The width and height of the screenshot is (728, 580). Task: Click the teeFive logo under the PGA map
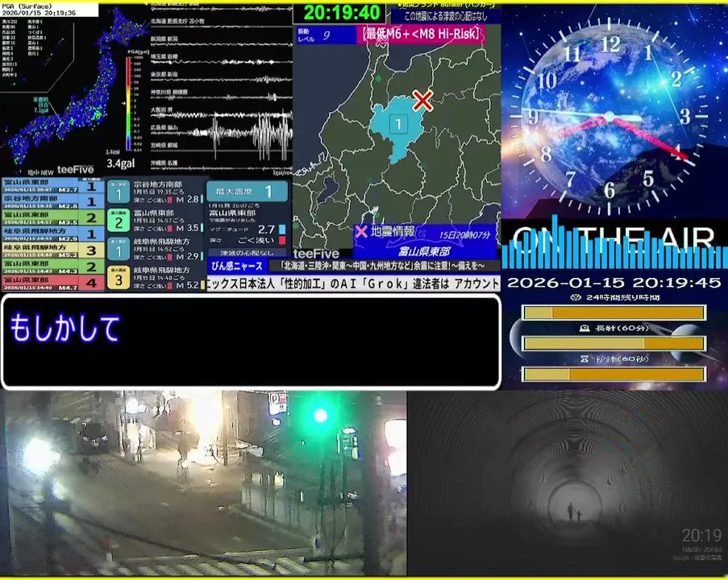click(x=75, y=170)
